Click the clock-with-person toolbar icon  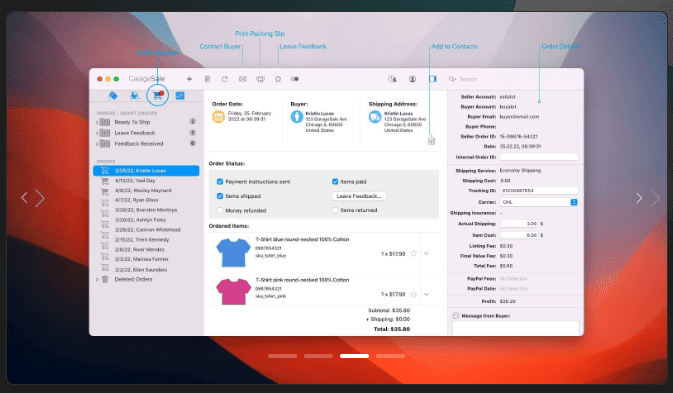point(392,79)
